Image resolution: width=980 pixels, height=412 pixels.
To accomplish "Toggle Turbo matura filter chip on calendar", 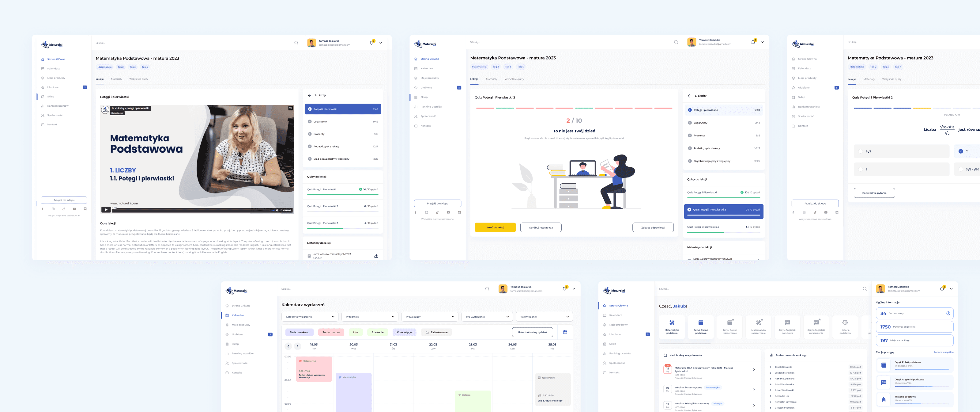I will click(331, 332).
